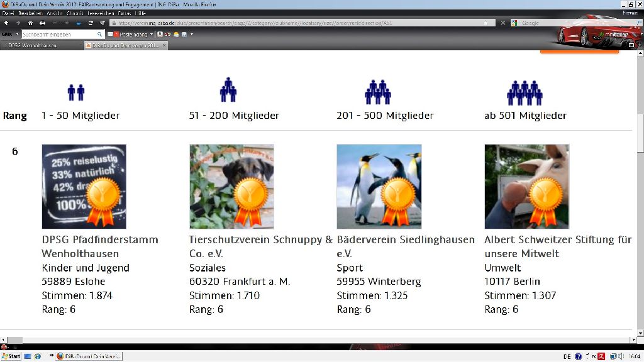The image size is (644, 362).
Task: Click the GMX weather toolbar icon
Action: click(176, 35)
